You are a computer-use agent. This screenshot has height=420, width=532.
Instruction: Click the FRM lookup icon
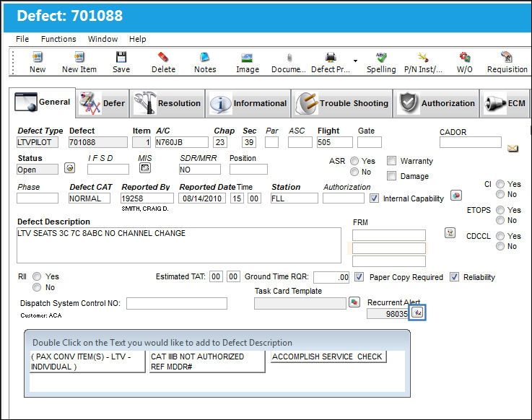click(450, 232)
